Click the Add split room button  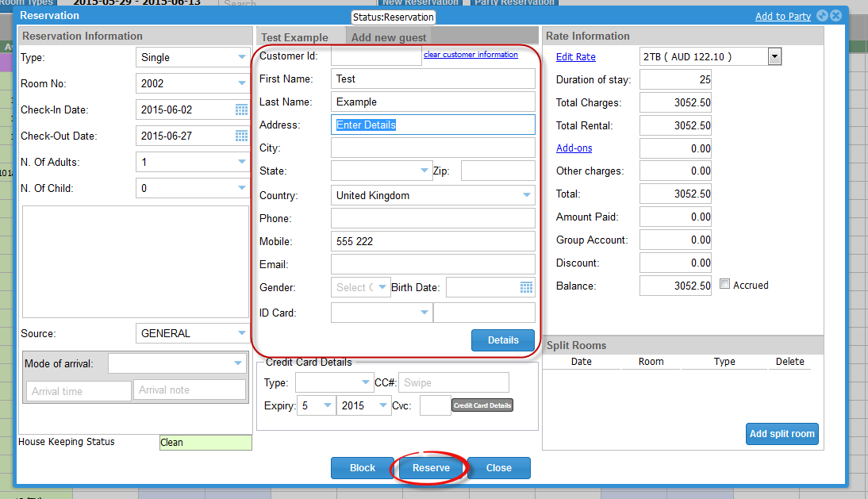tap(782, 434)
